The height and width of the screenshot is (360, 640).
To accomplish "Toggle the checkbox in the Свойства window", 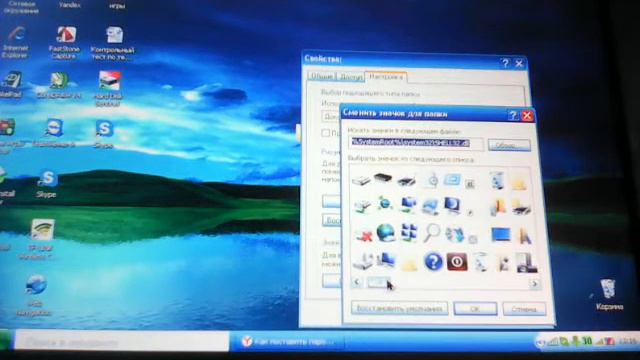I will [325, 133].
